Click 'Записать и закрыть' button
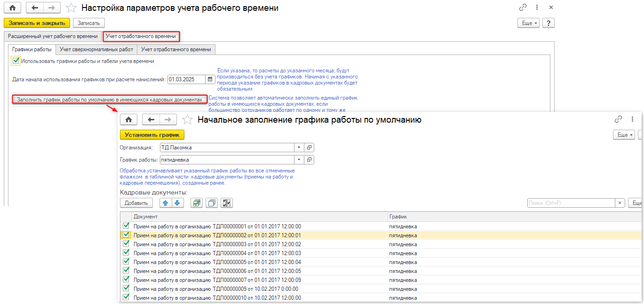This screenshot has width=644, height=304. click(37, 23)
